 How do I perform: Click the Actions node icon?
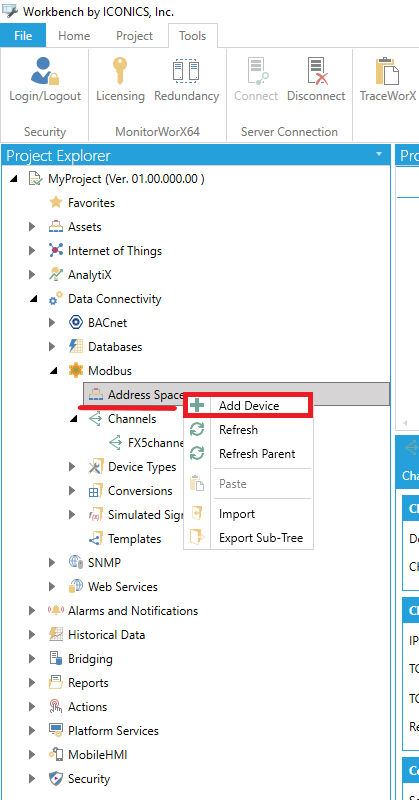(x=55, y=706)
